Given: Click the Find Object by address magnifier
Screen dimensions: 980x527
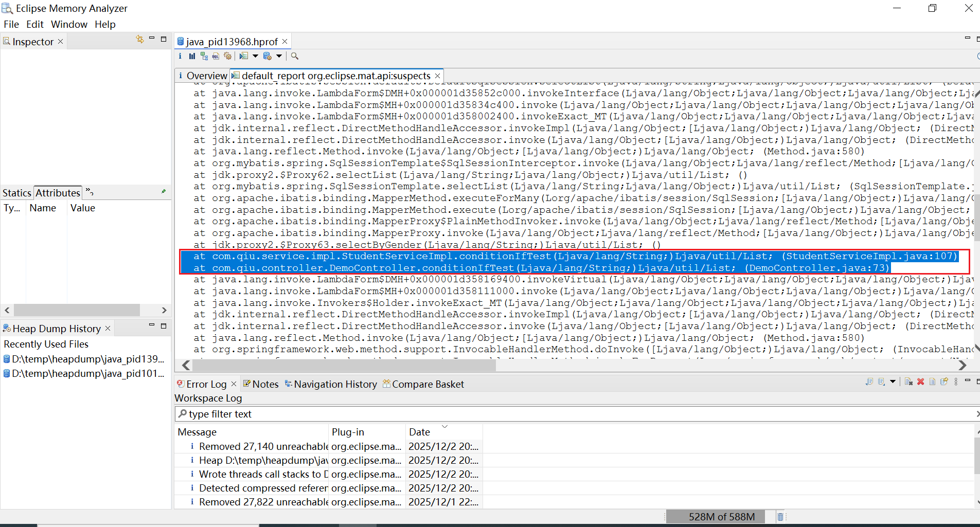Looking at the screenshot, I should click(295, 56).
